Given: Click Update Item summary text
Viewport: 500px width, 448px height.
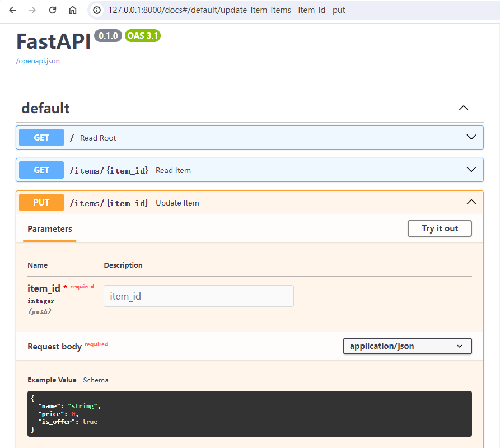Looking at the screenshot, I should [x=177, y=203].
